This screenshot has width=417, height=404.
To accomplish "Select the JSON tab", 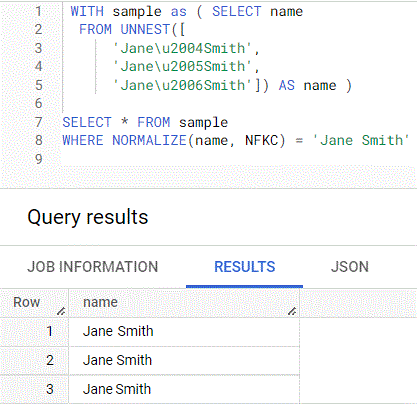I will [x=350, y=267].
